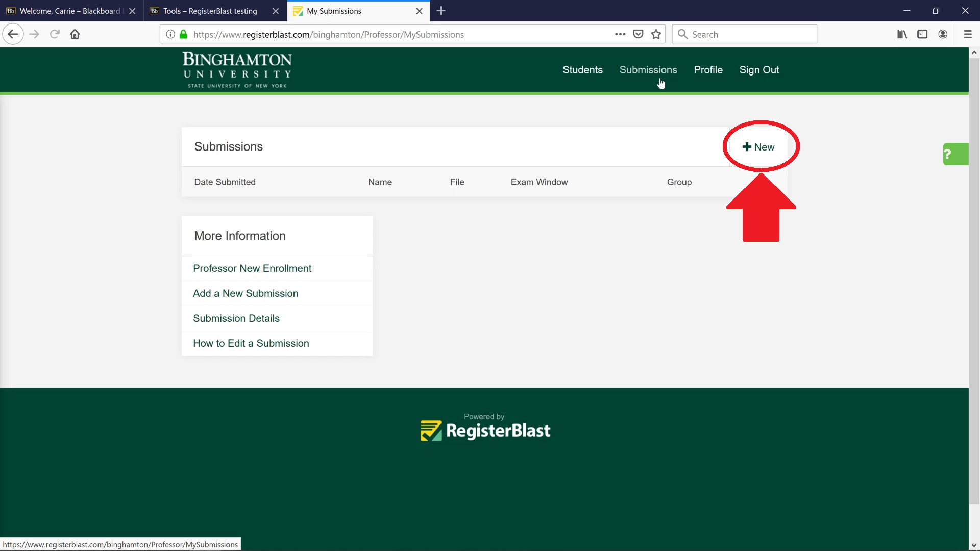980x551 pixels.
Task: Open the sidebar panel
Action: (x=922, y=34)
